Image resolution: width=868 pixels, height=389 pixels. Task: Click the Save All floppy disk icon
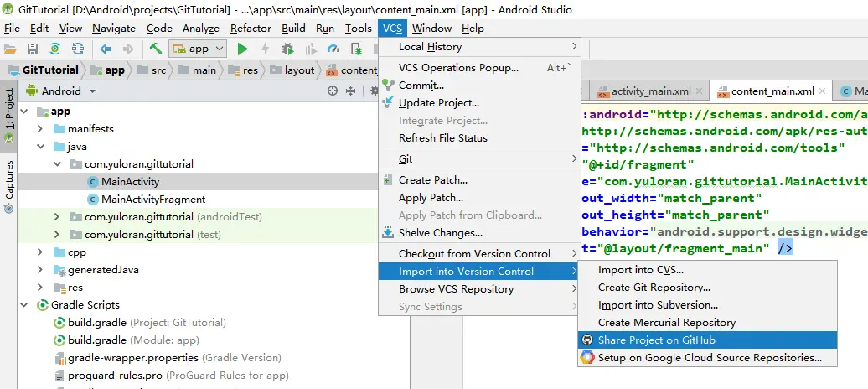pos(33,49)
